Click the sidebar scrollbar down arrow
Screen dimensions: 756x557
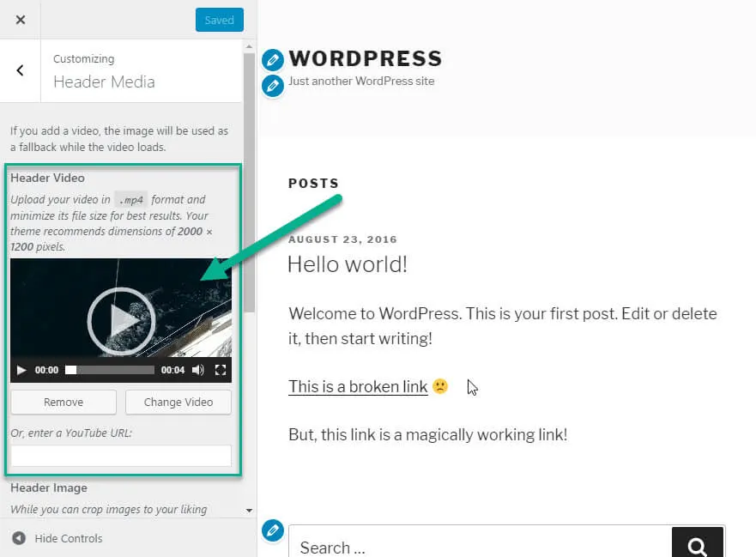point(249,510)
